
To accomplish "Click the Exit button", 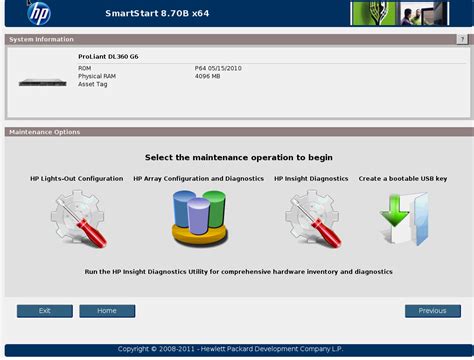I will click(x=45, y=311).
